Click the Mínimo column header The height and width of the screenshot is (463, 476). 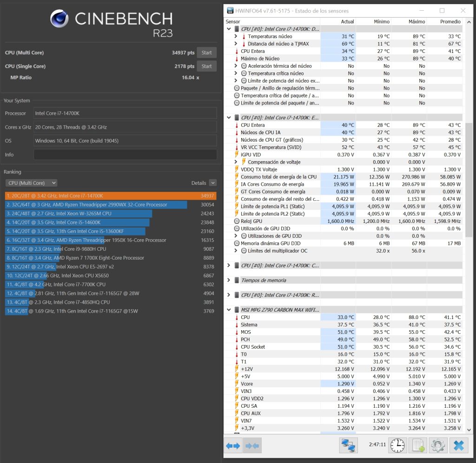point(382,21)
